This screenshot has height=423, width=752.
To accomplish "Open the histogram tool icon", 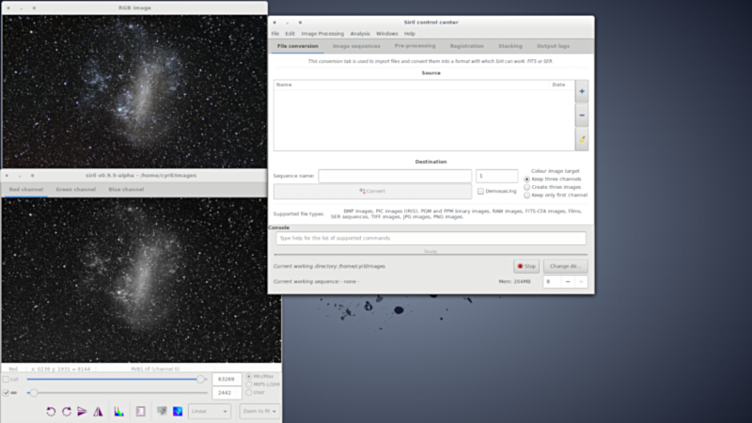I will pyautogui.click(x=119, y=411).
